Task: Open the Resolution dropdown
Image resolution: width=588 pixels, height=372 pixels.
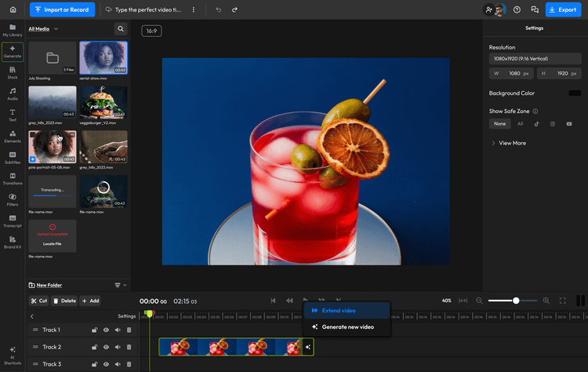Action: point(535,59)
